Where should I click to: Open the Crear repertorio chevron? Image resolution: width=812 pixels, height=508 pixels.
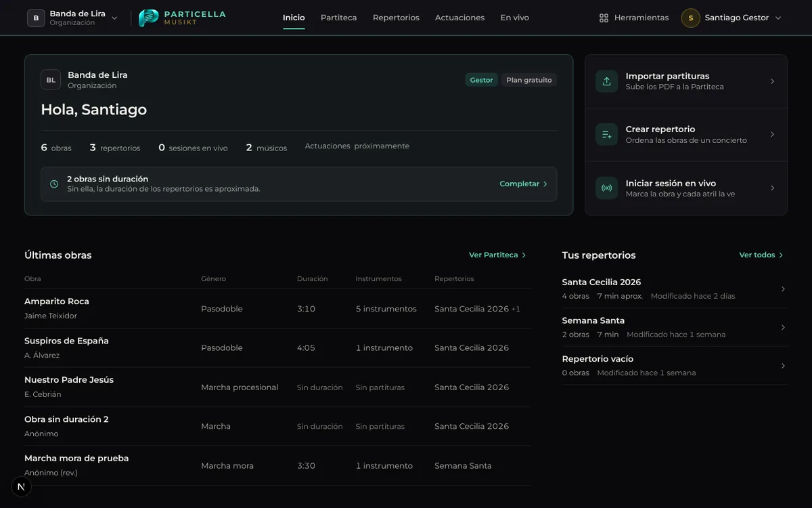(773, 134)
